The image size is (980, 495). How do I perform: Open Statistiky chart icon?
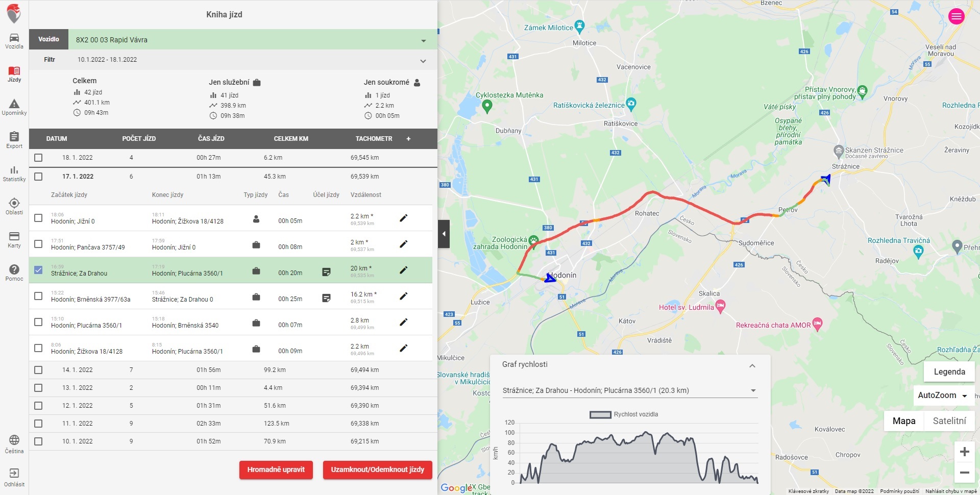[14, 173]
